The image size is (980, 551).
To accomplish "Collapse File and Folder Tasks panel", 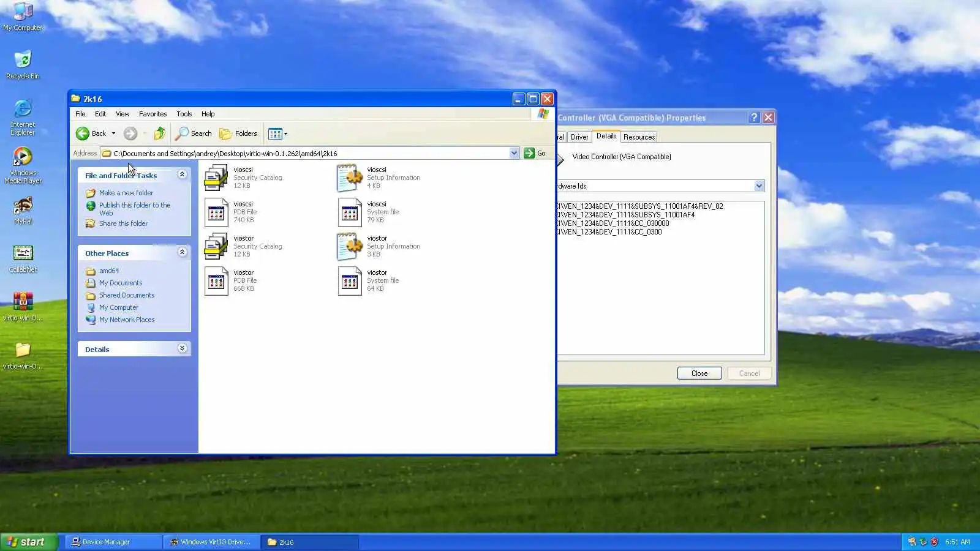I will 182,174.
